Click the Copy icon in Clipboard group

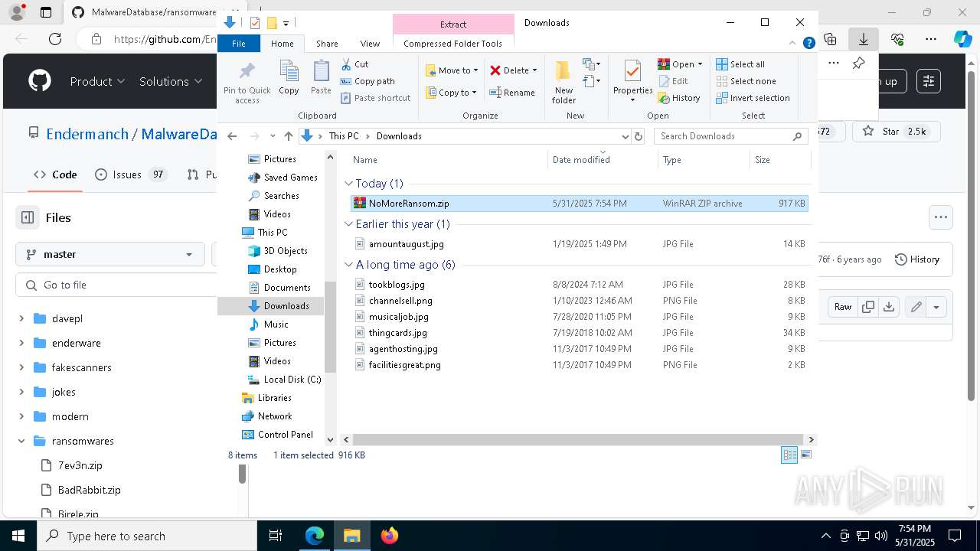click(289, 78)
